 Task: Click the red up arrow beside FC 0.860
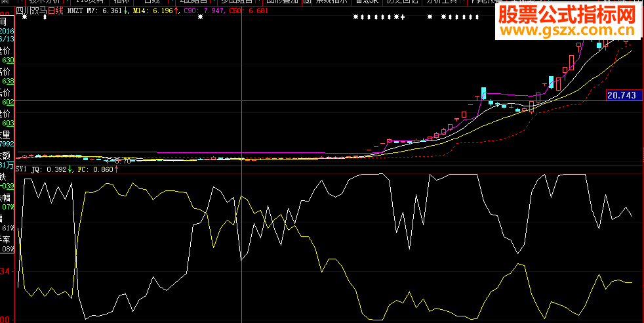(116, 169)
